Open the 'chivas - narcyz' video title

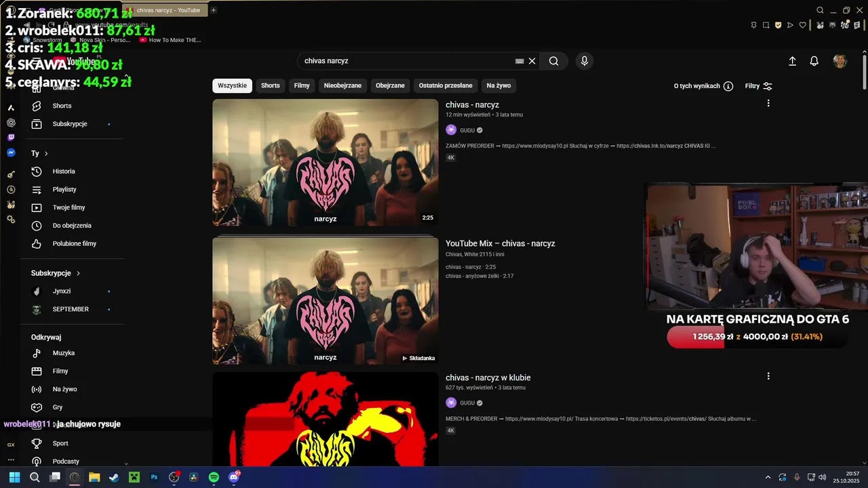click(472, 105)
